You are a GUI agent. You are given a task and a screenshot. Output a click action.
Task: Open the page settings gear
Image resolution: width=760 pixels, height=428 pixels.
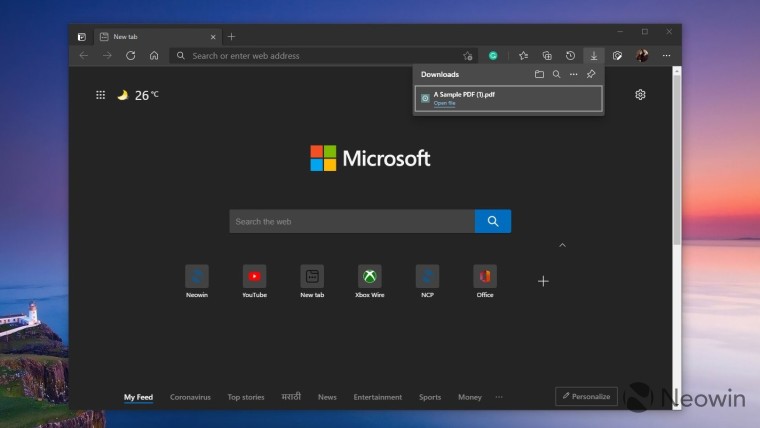tap(640, 95)
